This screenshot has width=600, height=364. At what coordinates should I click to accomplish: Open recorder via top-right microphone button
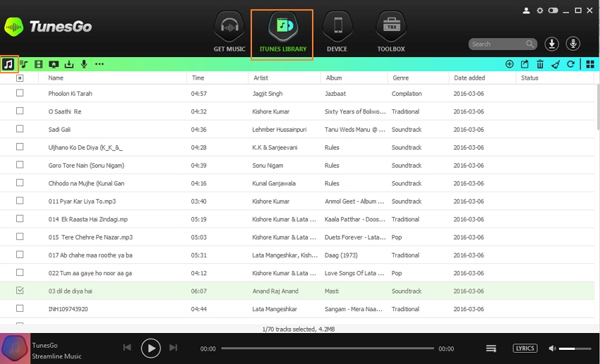pos(573,44)
